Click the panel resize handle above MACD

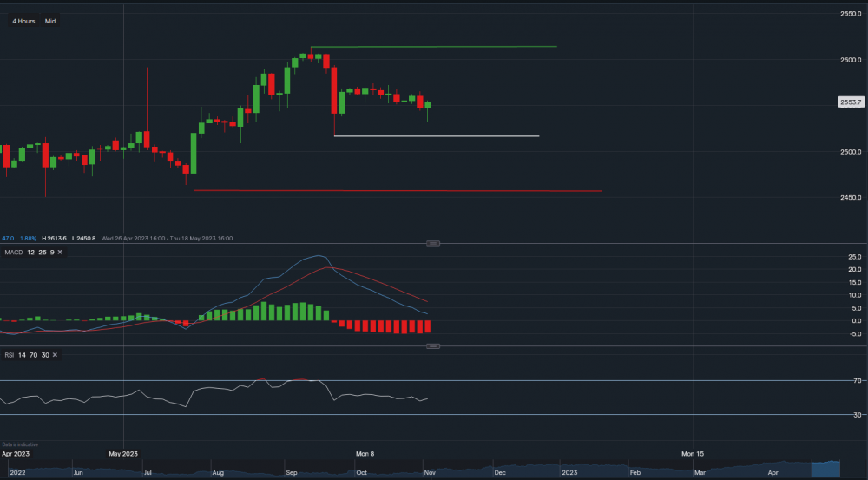[x=434, y=243]
